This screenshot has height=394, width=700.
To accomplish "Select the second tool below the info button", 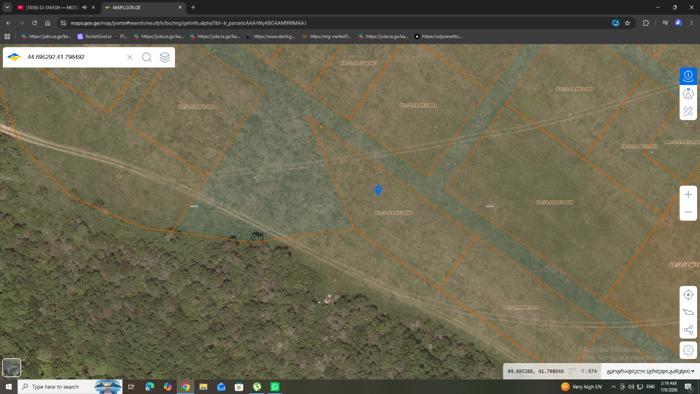I will tap(688, 94).
